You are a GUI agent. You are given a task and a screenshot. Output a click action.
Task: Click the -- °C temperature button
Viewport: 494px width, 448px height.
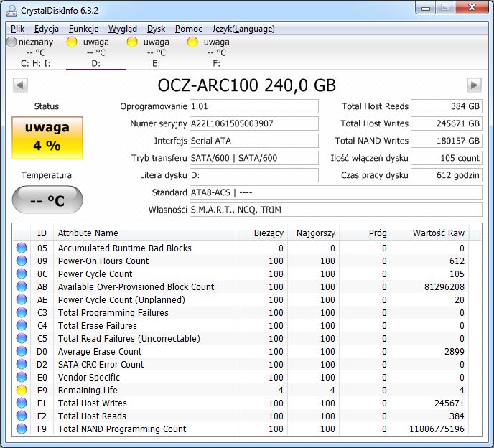click(x=47, y=200)
